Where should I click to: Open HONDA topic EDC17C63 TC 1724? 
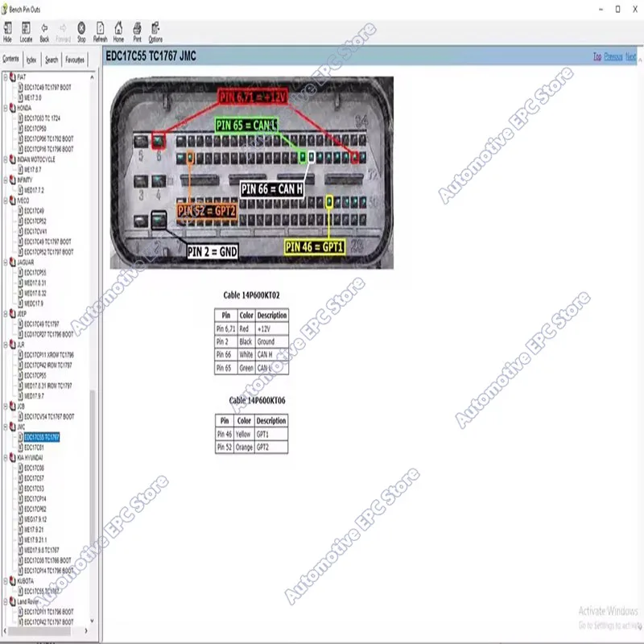(43, 118)
